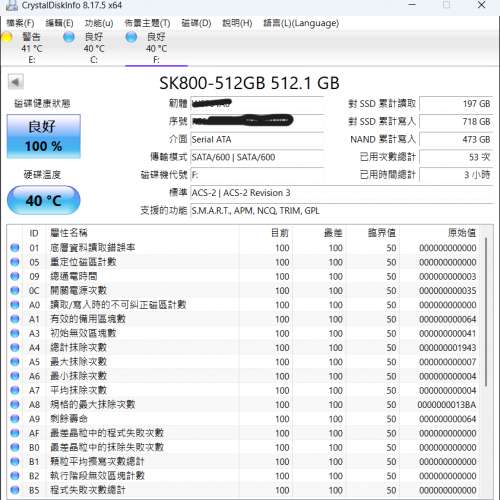This screenshot has width=500, height=500.
Task: Open the 磁碟(D) menu
Action: (x=196, y=23)
